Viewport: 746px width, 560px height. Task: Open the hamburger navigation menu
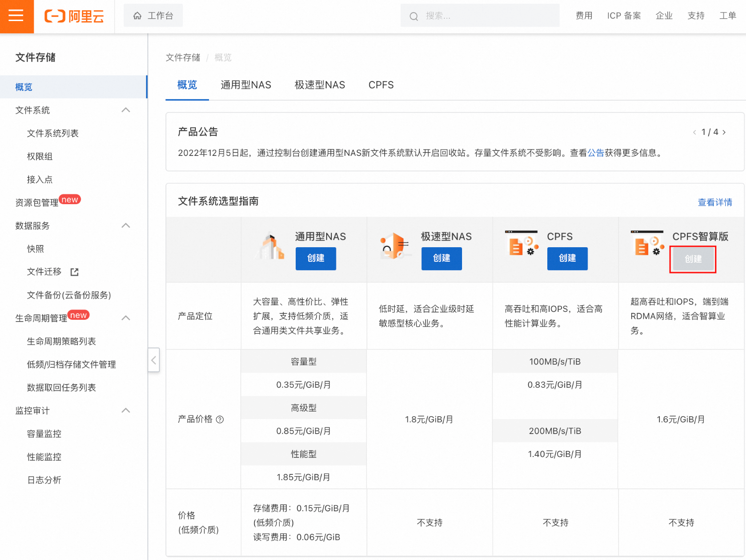pos(16,16)
